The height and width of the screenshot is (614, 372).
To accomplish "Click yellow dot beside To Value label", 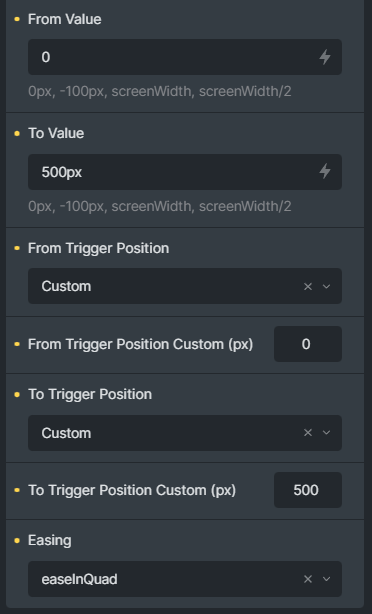I will pos(17,134).
